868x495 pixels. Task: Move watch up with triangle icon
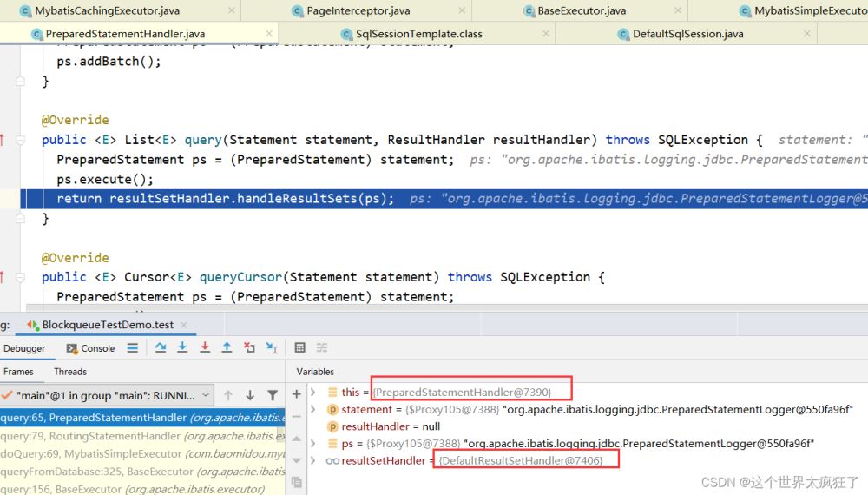tap(297, 439)
